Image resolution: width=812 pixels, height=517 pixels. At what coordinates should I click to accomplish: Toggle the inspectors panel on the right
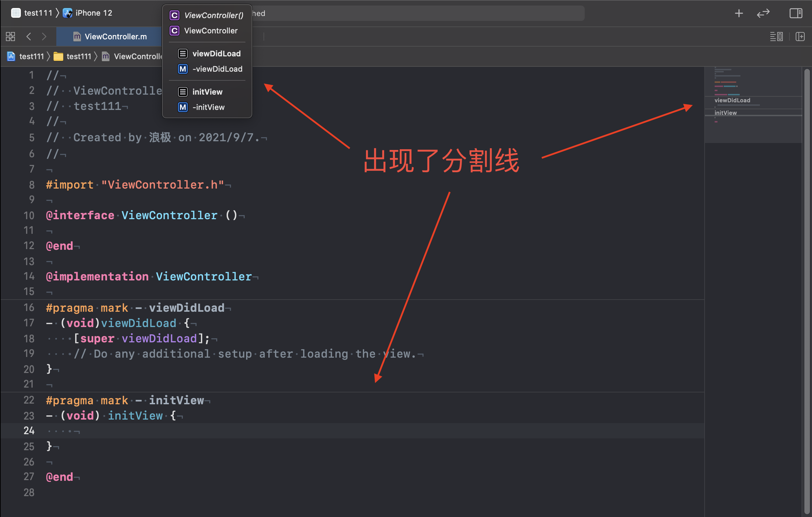(x=796, y=13)
